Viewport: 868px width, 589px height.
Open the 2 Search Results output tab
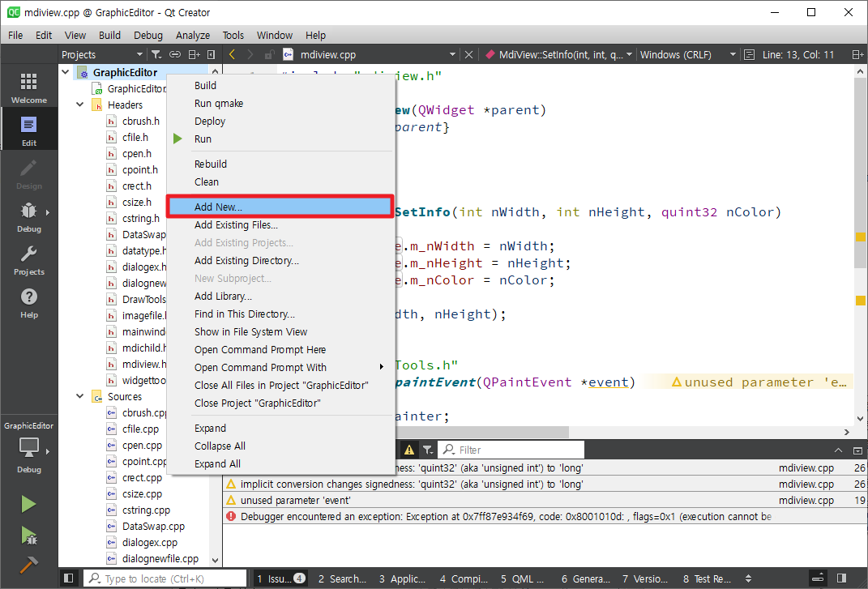coord(342,578)
